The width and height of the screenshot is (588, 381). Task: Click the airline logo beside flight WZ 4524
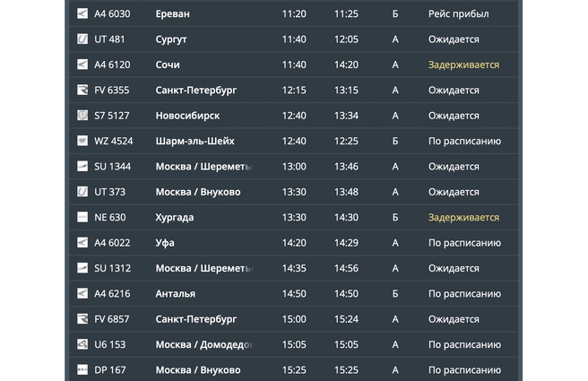tap(82, 141)
